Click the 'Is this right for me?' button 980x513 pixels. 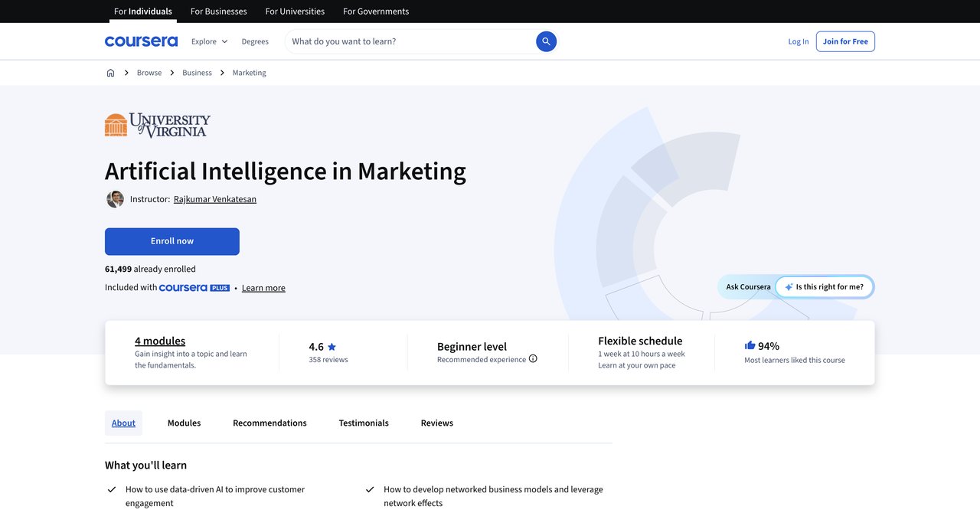[825, 287]
